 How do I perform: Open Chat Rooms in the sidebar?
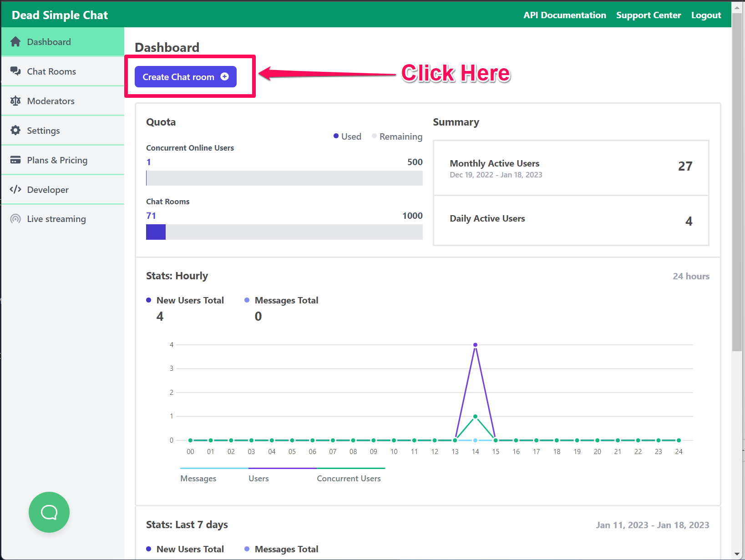(63, 71)
